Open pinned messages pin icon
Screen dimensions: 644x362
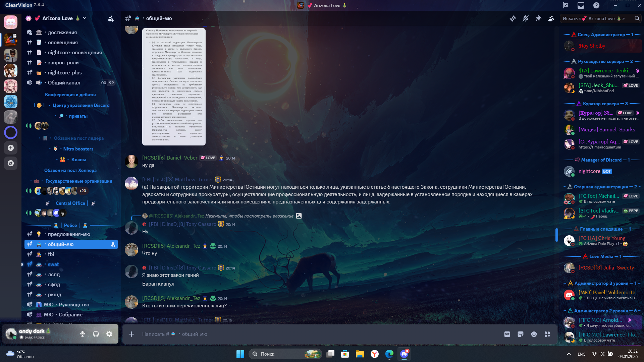(538, 18)
